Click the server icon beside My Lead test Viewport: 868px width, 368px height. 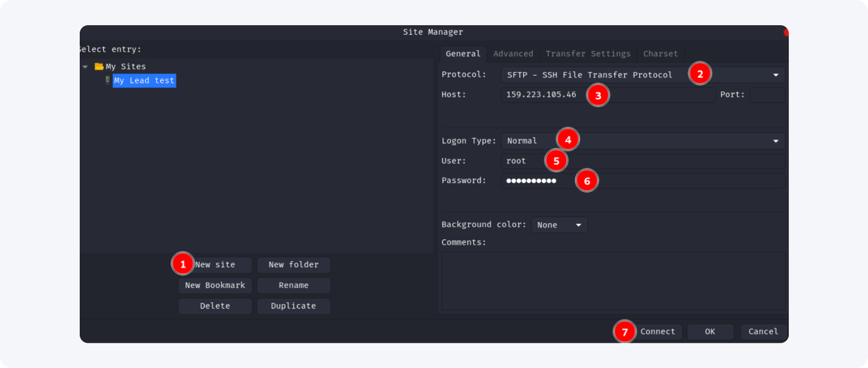108,80
